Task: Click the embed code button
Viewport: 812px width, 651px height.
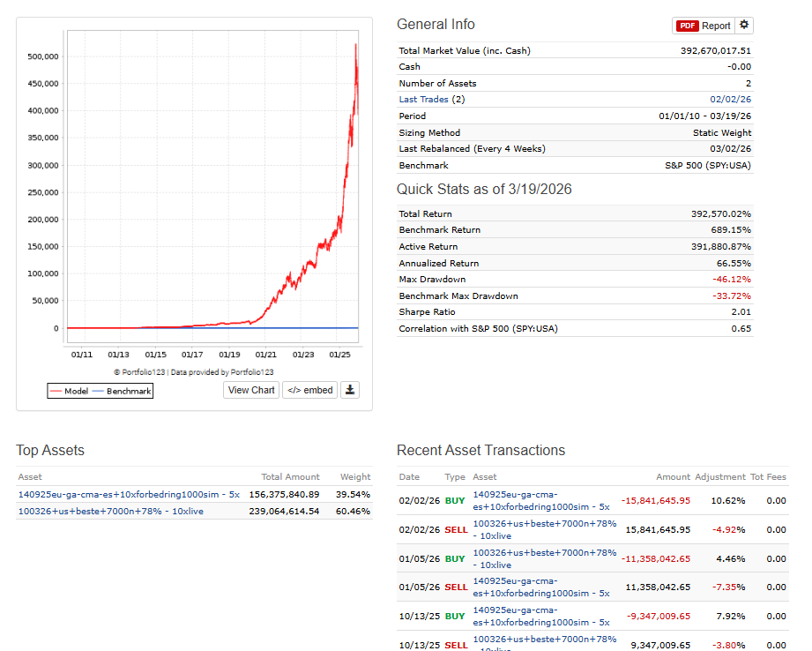Action: coord(309,390)
